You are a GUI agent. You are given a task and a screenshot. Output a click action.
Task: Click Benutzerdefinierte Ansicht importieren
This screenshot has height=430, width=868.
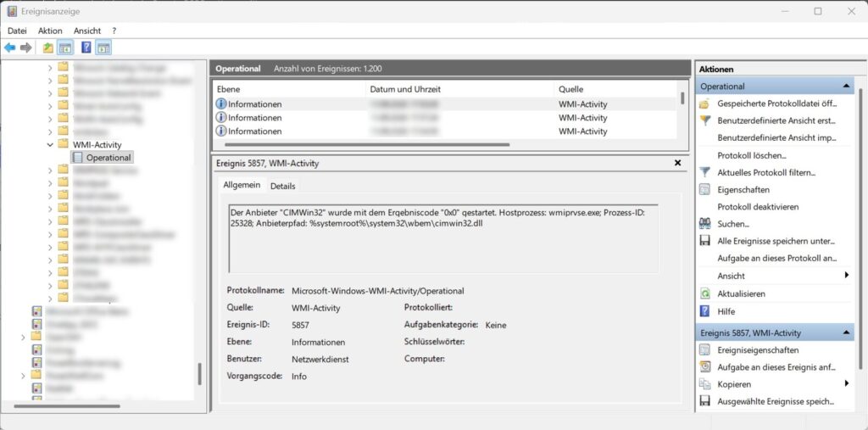coord(776,137)
